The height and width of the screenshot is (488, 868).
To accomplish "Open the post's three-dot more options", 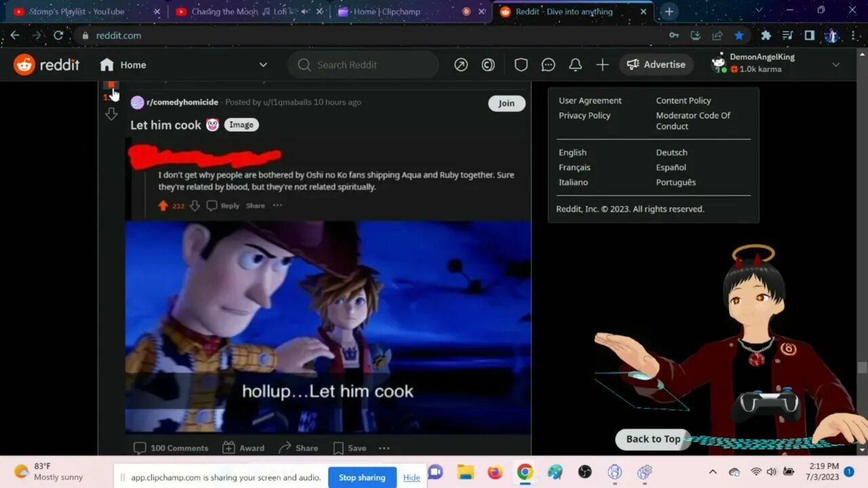I will [384, 448].
